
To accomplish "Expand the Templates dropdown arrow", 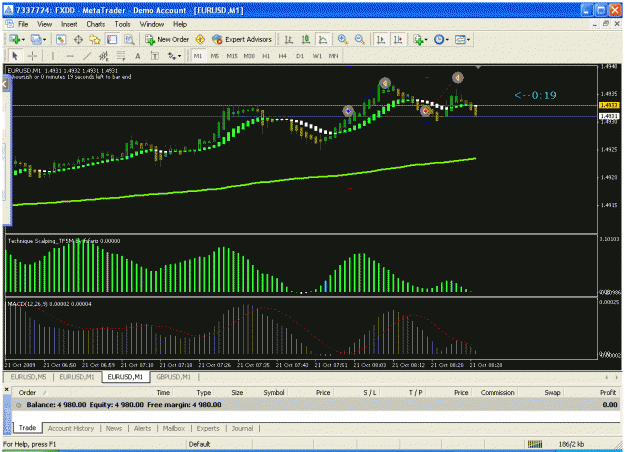I will [468, 40].
